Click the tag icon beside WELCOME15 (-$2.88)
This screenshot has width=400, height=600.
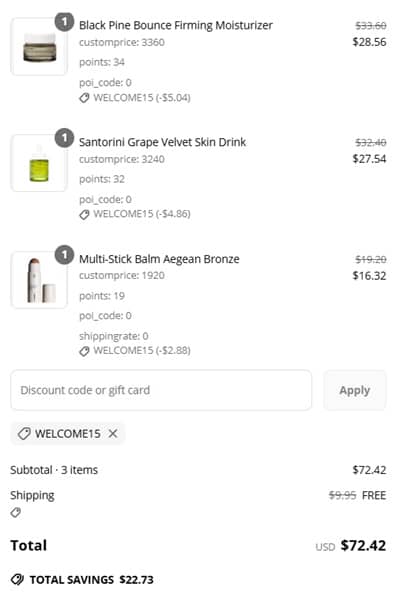point(84,351)
